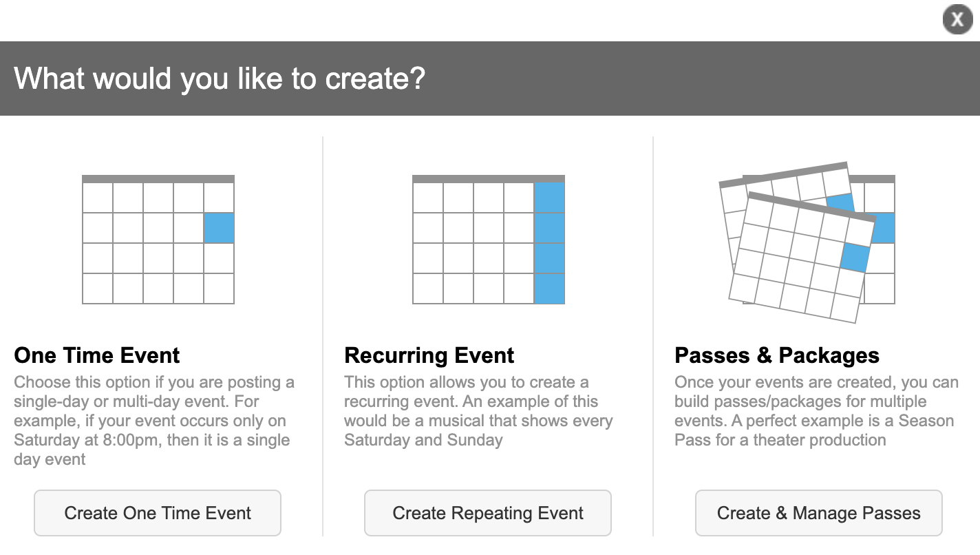Click the 'What would you like to create?' title
The width and height of the screenshot is (980, 555).
pos(220,78)
